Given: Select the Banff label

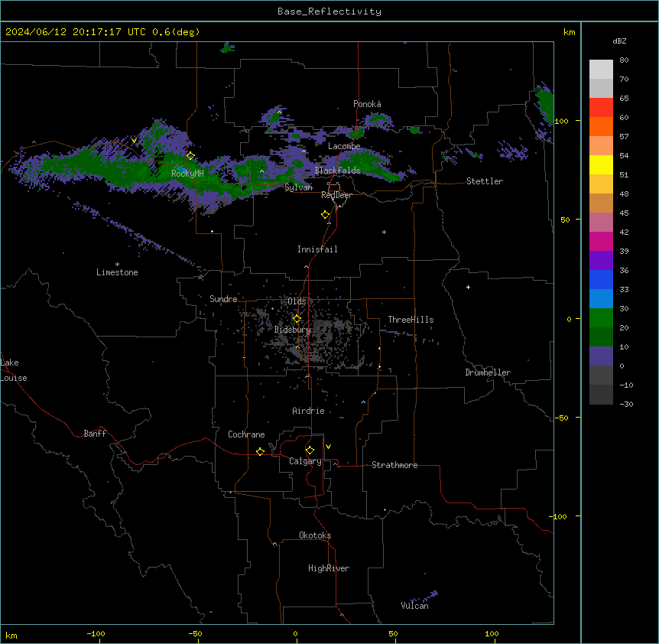Looking at the screenshot, I should (95, 434).
